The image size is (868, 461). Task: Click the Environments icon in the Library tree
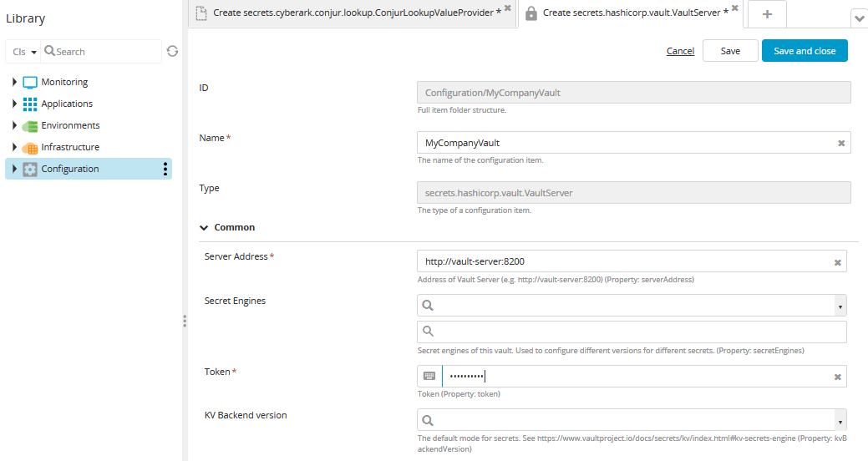point(30,126)
